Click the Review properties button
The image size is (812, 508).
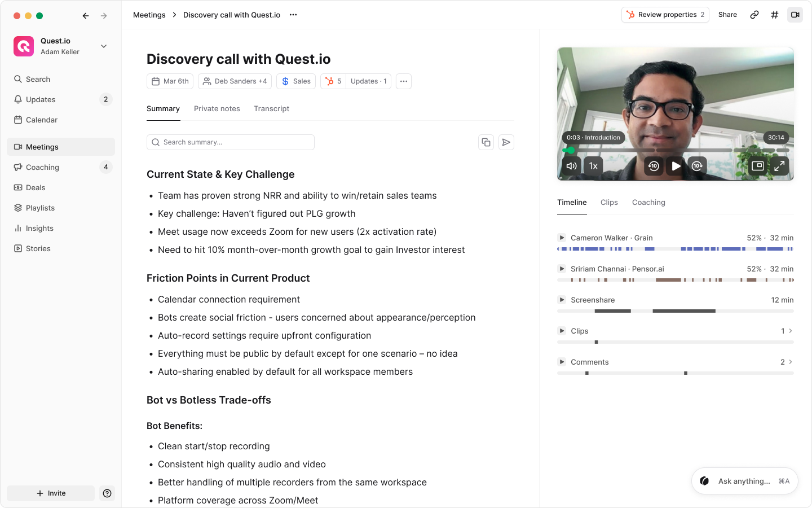pos(665,15)
